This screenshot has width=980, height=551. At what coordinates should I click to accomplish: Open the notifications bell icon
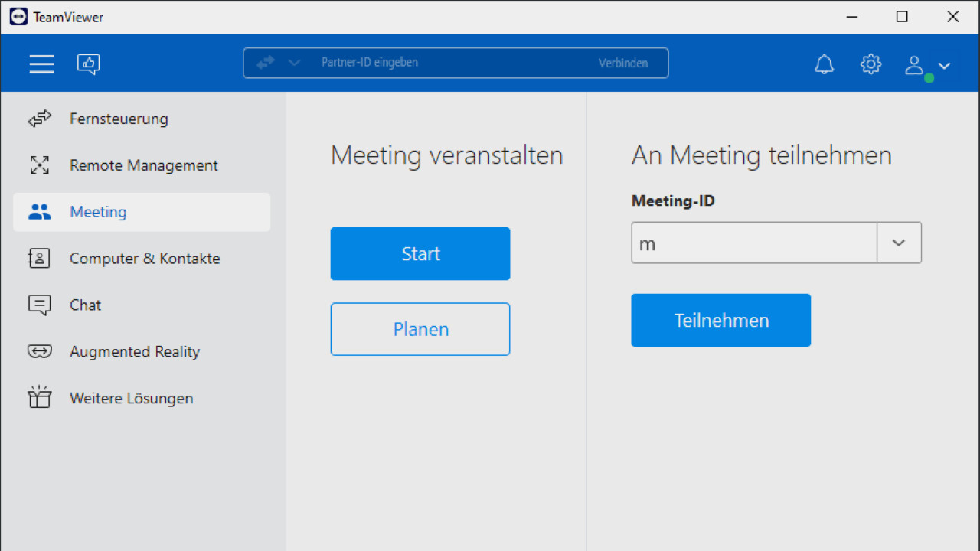click(x=825, y=64)
